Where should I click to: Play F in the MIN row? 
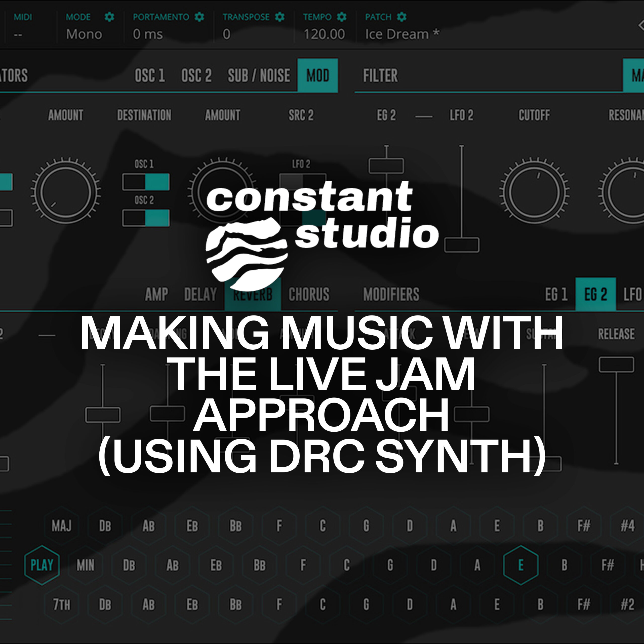coord(303,565)
